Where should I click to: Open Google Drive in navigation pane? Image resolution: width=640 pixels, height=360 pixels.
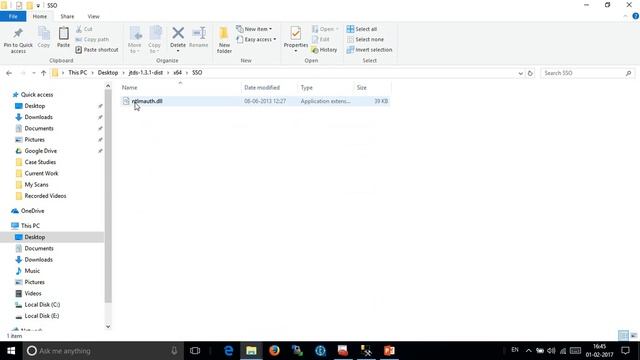pyautogui.click(x=40, y=151)
